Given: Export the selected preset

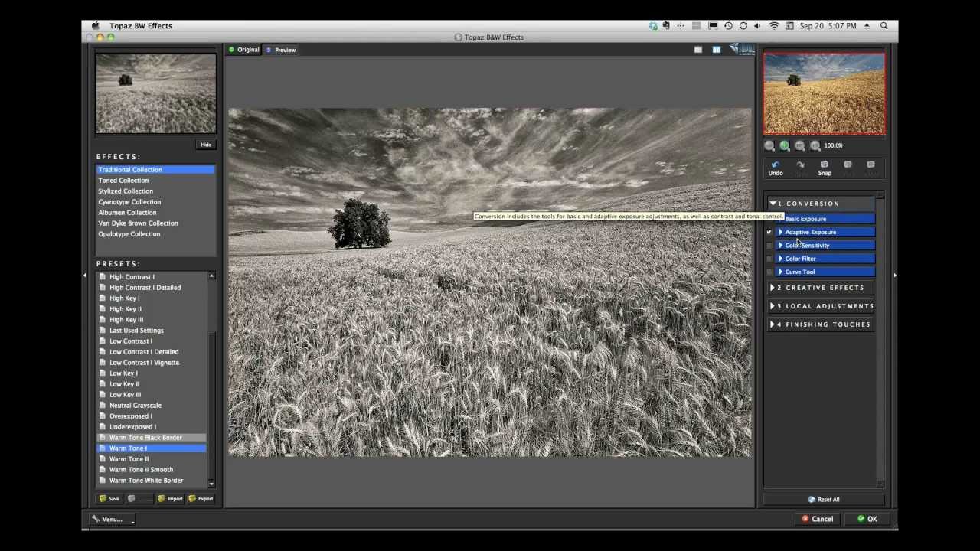Looking at the screenshot, I should tap(201, 499).
